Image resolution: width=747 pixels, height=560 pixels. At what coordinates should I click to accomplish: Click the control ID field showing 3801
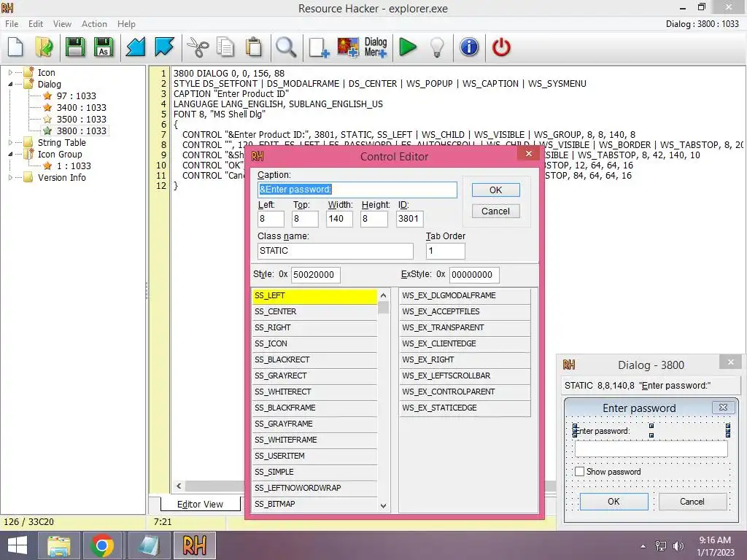[410, 219]
